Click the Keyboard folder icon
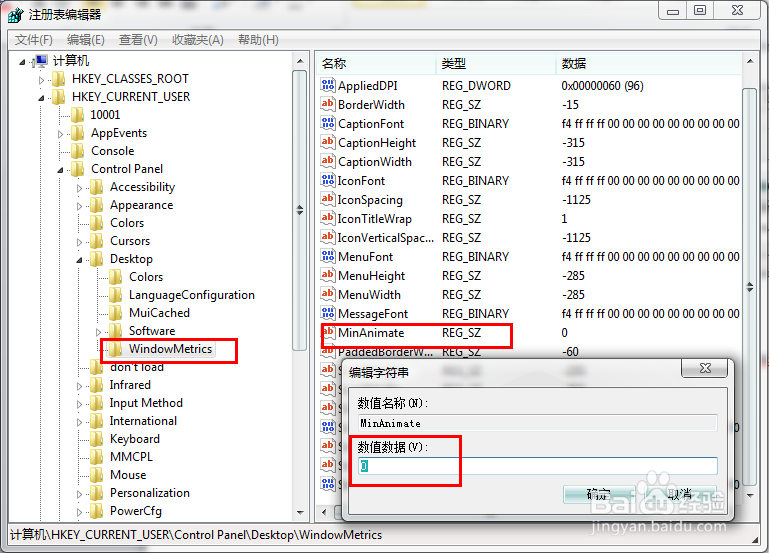 97,439
